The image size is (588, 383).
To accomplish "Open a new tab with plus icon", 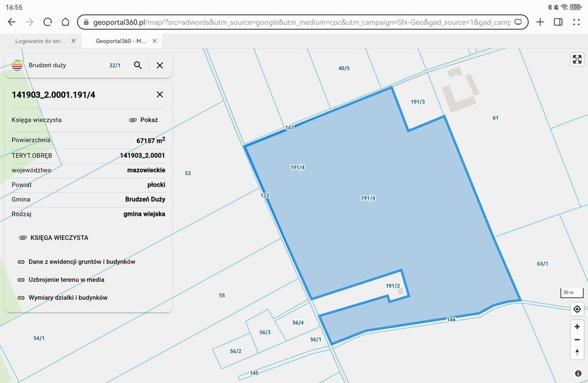I will 540,22.
